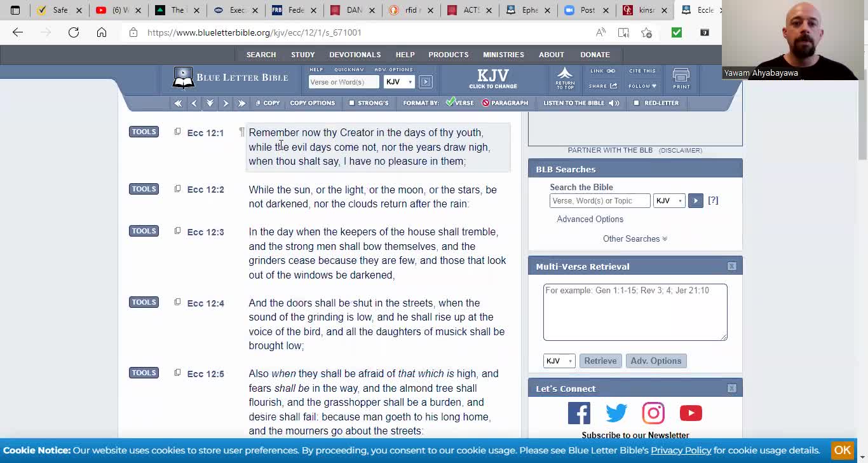868x463 pixels.
Task: Click the Read Aloud icon in address bar
Action: point(600,32)
